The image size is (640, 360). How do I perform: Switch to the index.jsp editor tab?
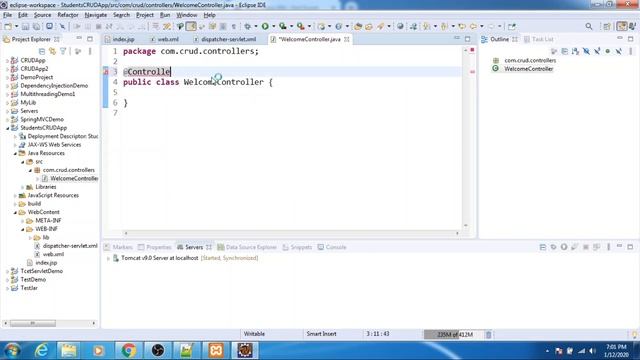point(123,40)
